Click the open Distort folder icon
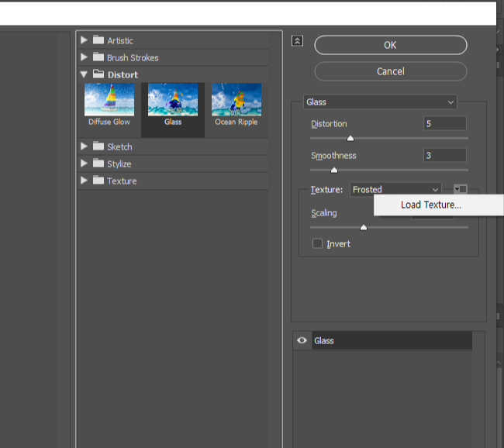Screen dimensions: 504x448 click(98, 74)
